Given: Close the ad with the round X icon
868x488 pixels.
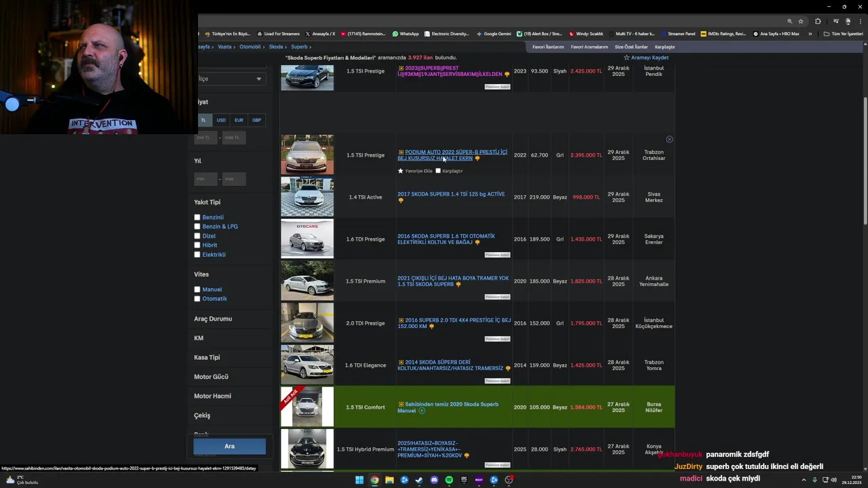Looking at the screenshot, I should (669, 140).
